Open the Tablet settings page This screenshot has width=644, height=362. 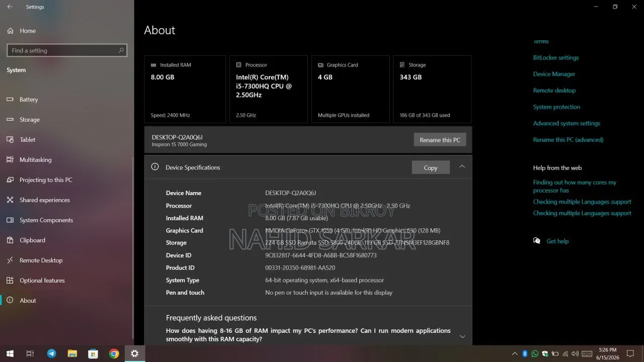point(21,140)
